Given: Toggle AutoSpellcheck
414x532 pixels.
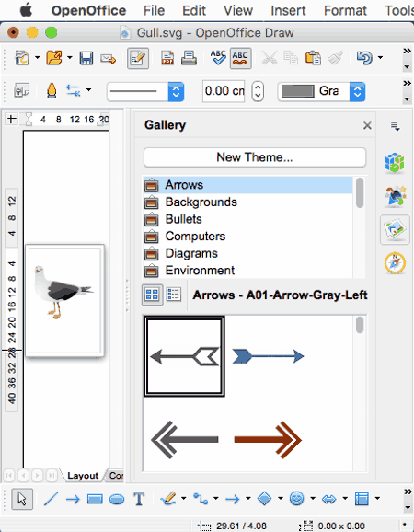Looking at the screenshot, I should (x=240, y=58).
